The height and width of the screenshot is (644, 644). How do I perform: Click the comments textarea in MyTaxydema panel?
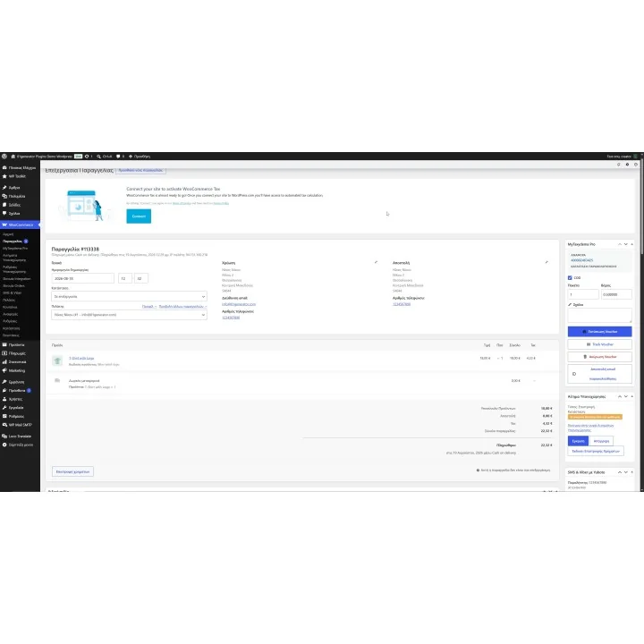(x=599, y=316)
